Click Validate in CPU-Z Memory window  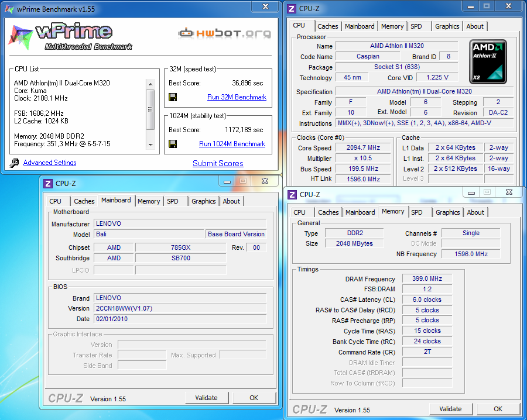[450, 409]
